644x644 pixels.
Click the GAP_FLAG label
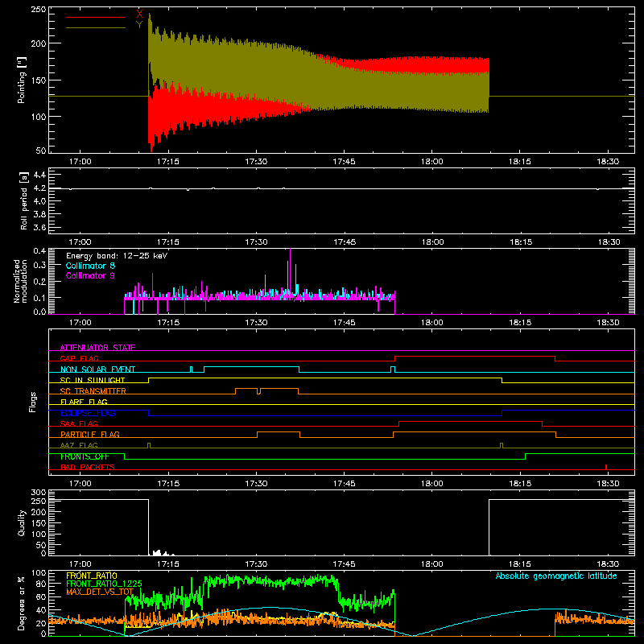(x=79, y=358)
